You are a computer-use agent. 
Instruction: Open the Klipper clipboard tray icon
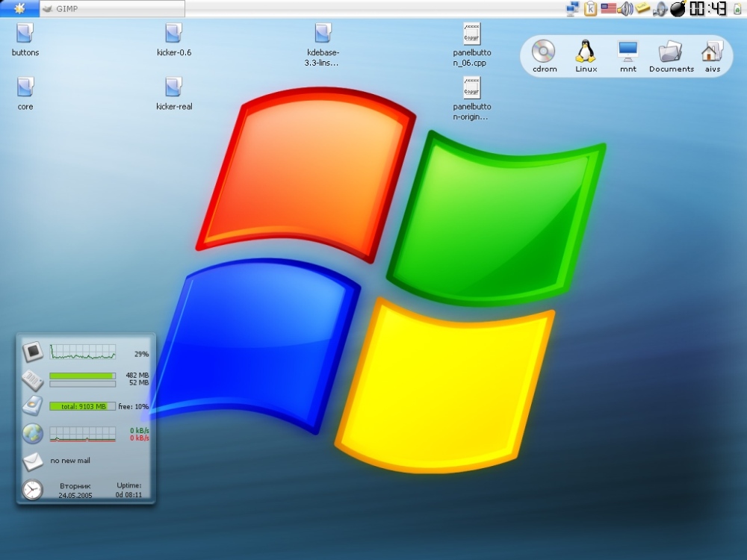click(x=590, y=8)
